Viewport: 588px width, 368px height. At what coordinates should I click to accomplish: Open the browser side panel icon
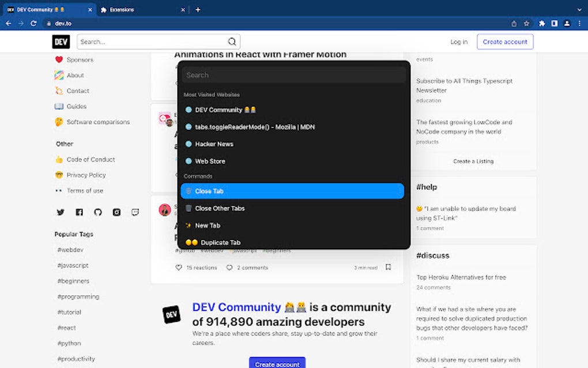pyautogui.click(x=554, y=23)
